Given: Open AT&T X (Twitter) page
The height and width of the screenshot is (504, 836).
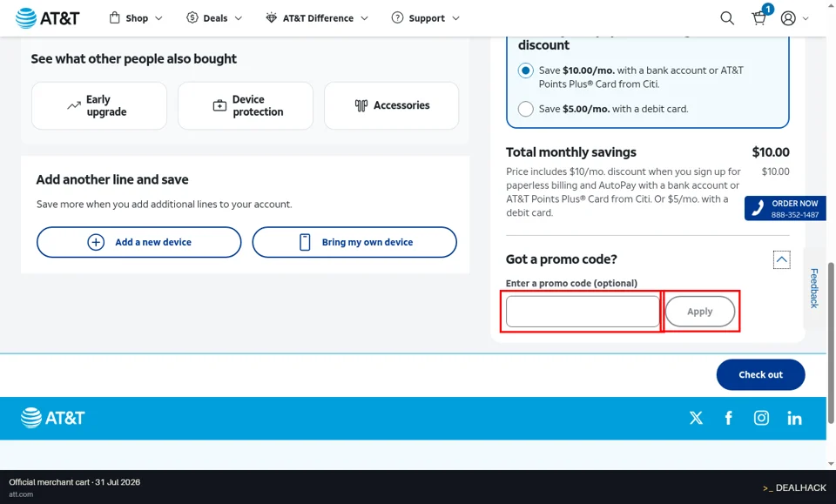Looking at the screenshot, I should tap(696, 418).
